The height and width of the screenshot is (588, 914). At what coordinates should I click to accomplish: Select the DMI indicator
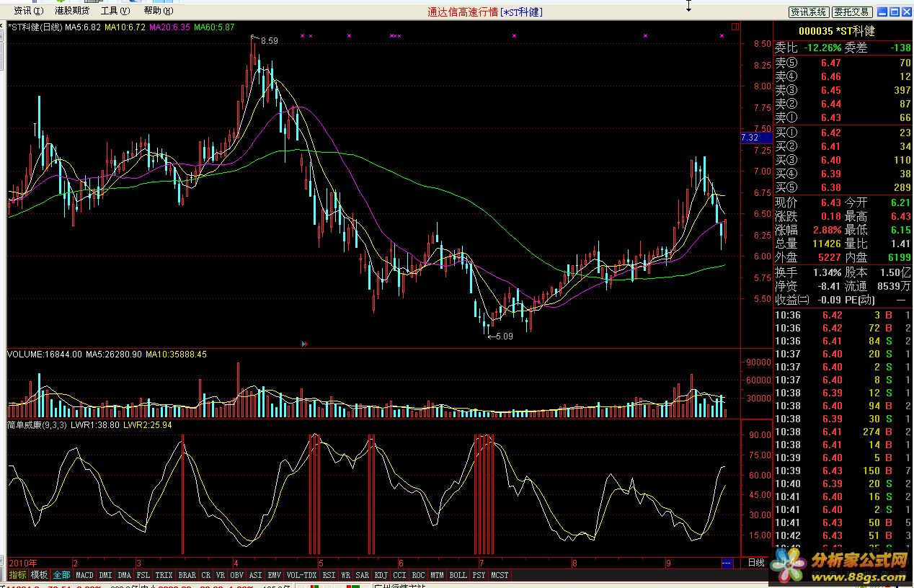click(x=105, y=575)
